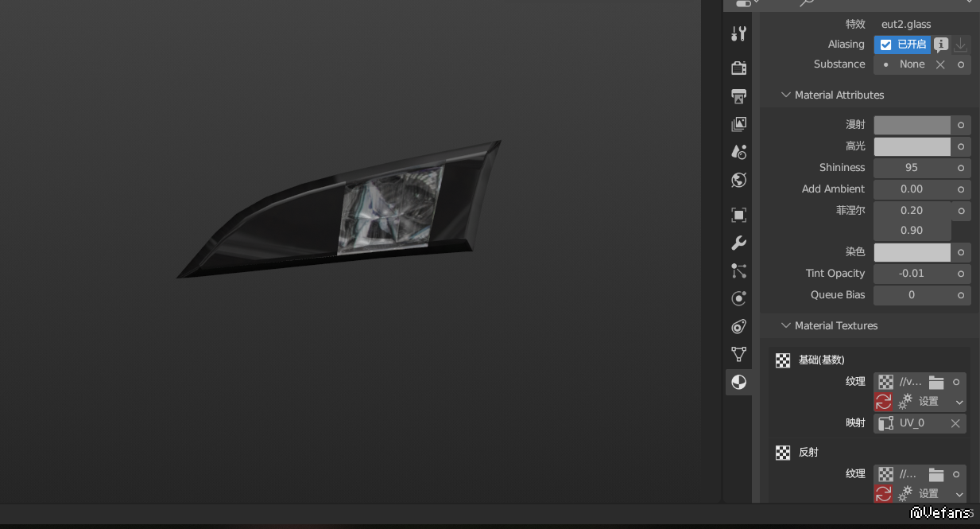Click the Aliasing info icon
980x529 pixels.
click(x=941, y=45)
